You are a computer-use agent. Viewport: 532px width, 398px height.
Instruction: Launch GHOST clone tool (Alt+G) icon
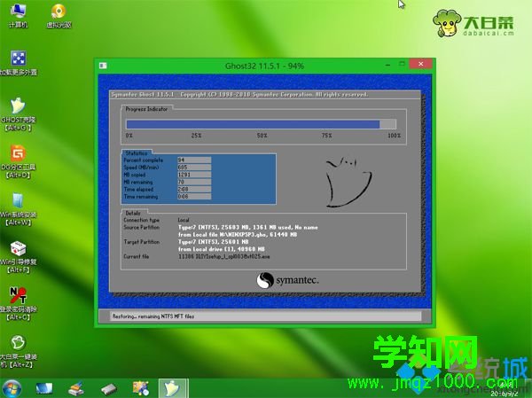coord(18,114)
